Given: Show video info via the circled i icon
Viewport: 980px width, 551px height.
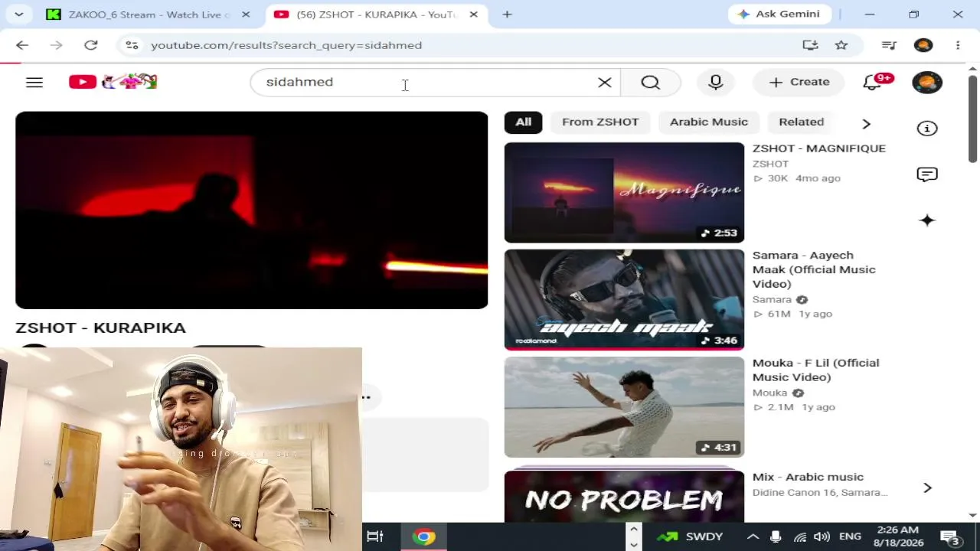Looking at the screenshot, I should point(927,129).
